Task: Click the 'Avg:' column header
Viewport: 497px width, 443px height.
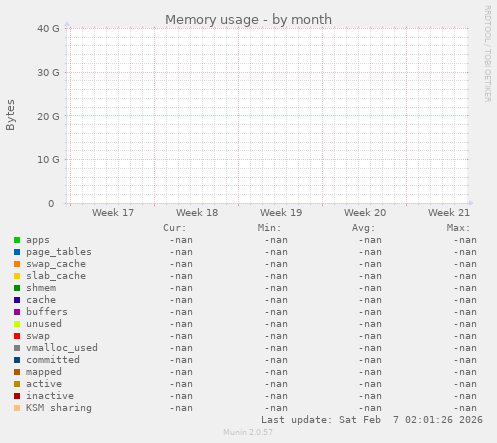Action: click(364, 228)
